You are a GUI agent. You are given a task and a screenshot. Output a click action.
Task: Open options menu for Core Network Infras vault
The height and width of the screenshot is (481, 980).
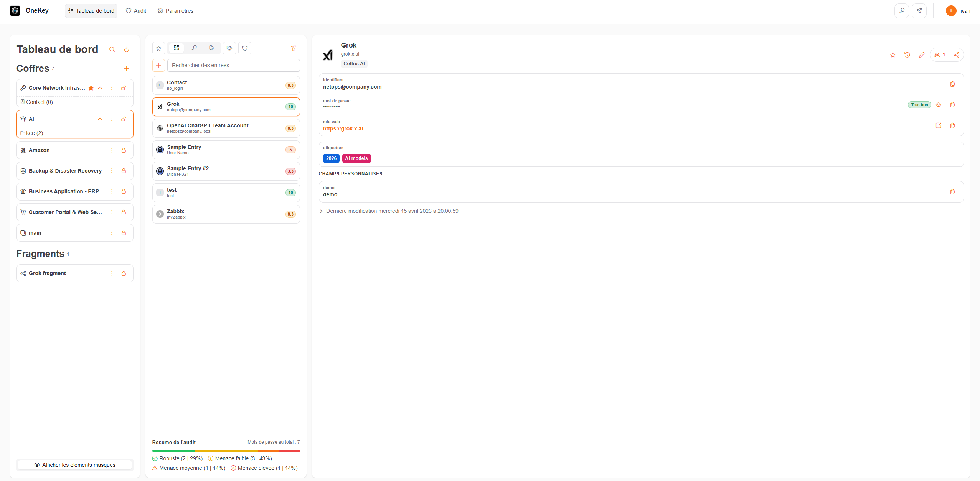click(112, 88)
